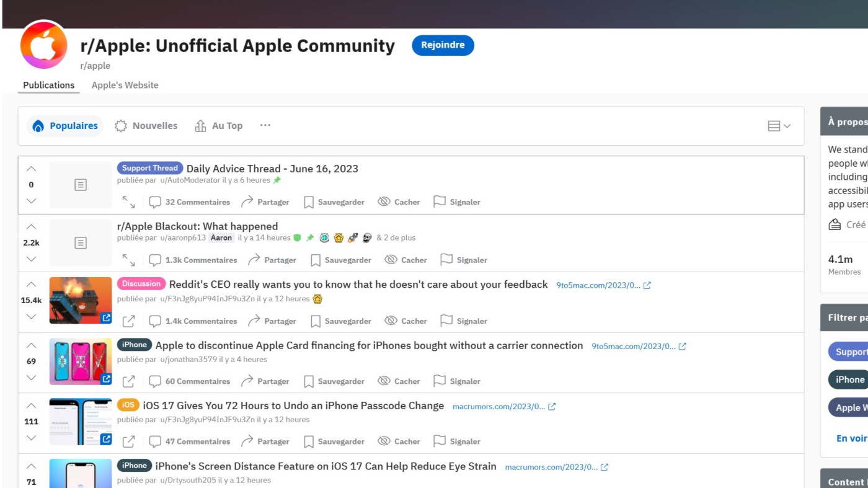Hide the Reddit's CEO feedback post
The width and height of the screenshot is (868, 488).
(x=405, y=321)
